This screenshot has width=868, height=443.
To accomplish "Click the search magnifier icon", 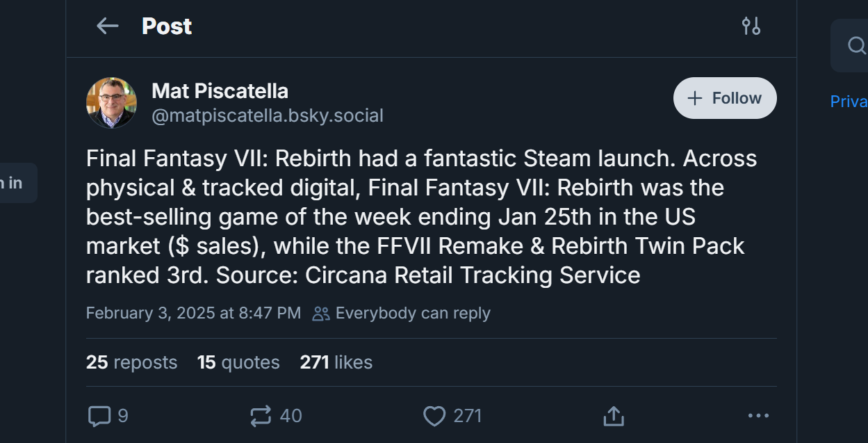I will point(856,46).
